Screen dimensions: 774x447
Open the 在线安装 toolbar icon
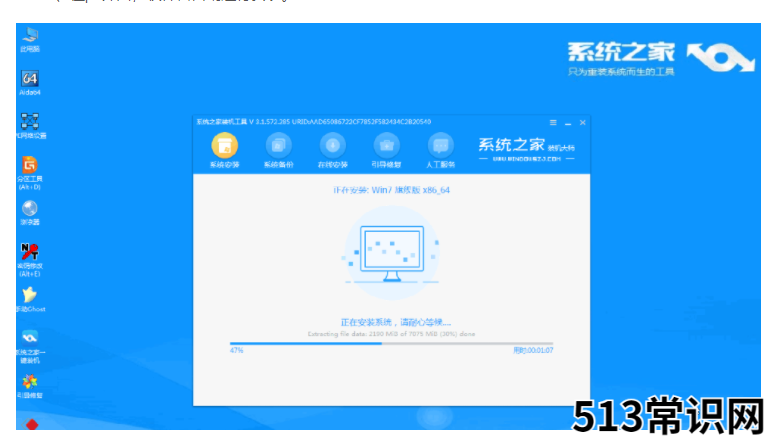333,151
